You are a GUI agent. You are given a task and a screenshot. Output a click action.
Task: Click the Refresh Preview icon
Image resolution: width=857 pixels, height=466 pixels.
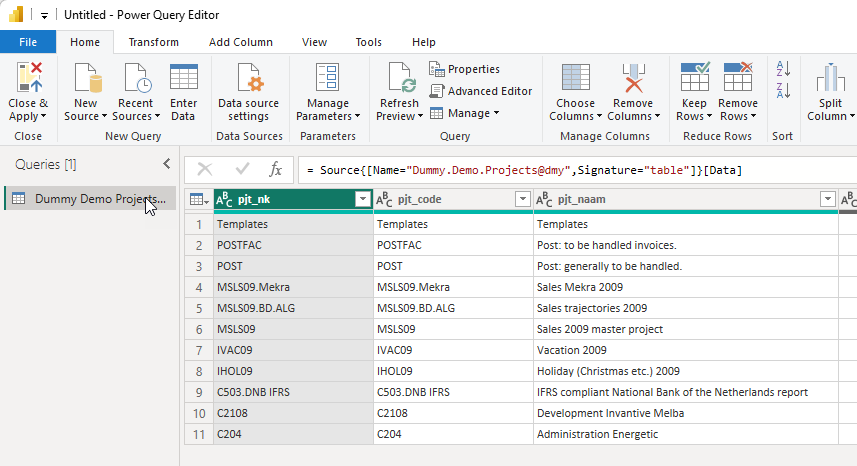point(399,78)
